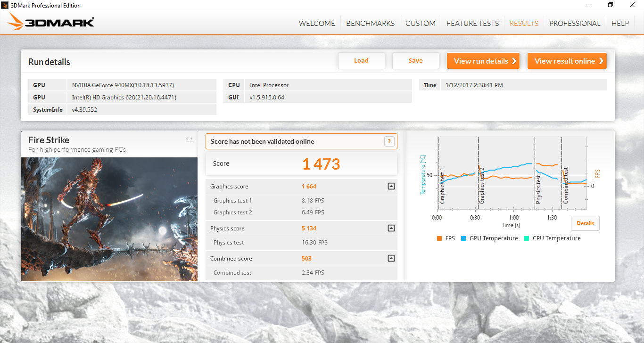Collapse the Physics score section
The image size is (644, 343).
(x=391, y=229)
